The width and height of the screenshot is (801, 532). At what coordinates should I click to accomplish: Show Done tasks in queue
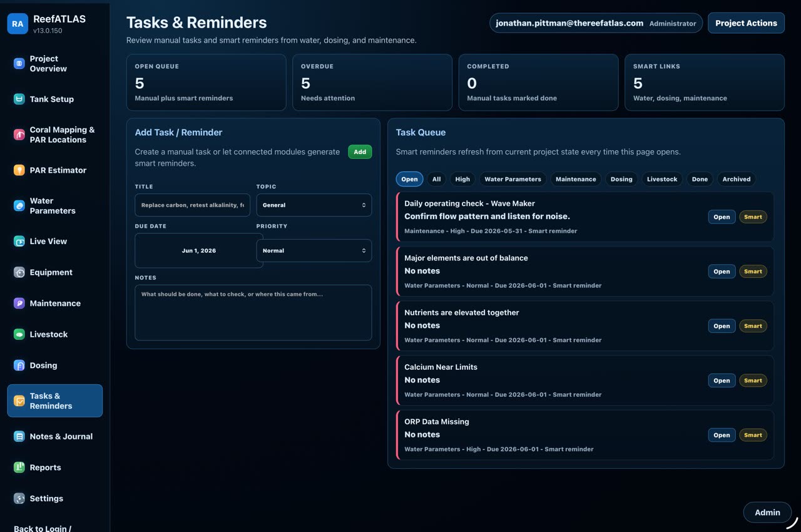pyautogui.click(x=700, y=179)
